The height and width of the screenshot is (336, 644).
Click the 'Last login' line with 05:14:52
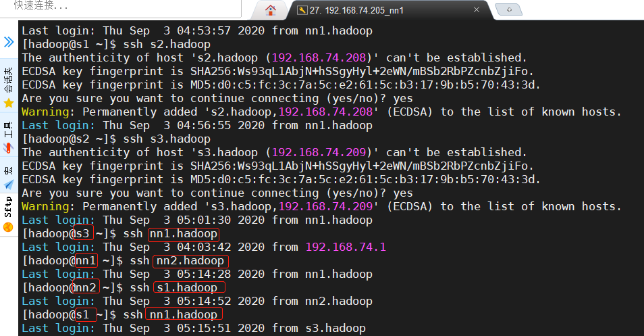[197, 301]
